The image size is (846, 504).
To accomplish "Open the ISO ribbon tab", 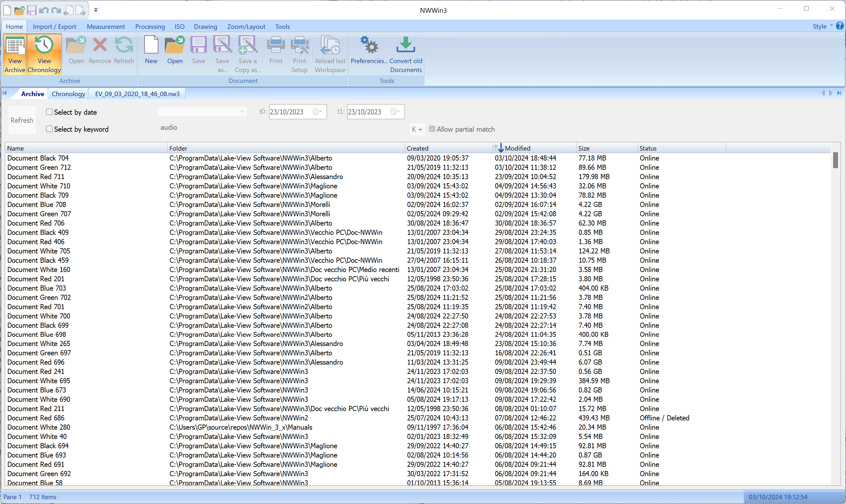I will [x=180, y=27].
